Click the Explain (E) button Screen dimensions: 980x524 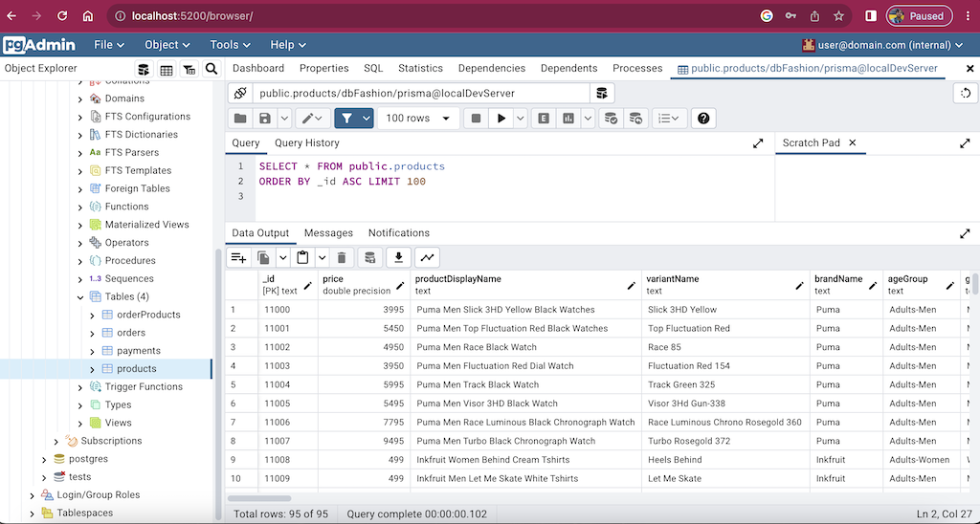pyautogui.click(x=544, y=118)
